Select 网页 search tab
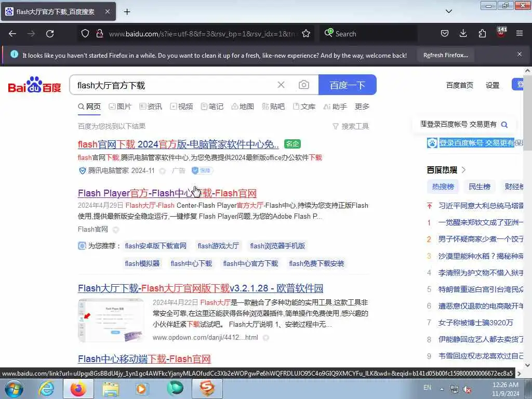 tap(89, 107)
